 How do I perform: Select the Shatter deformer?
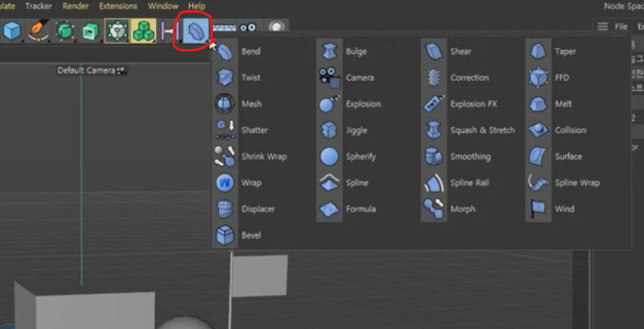tap(241, 130)
